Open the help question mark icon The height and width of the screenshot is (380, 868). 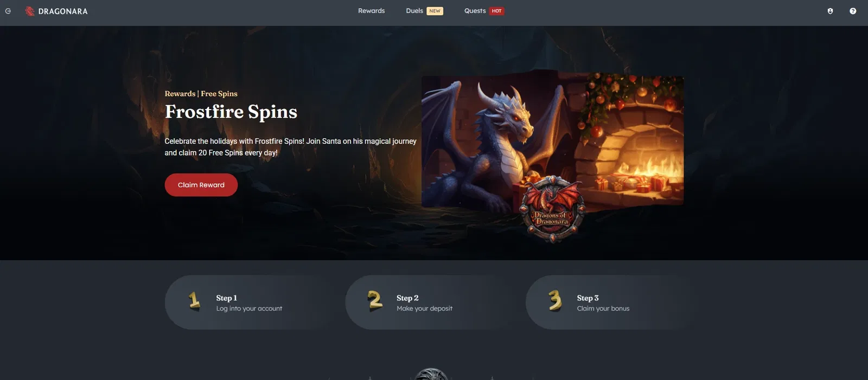click(853, 11)
